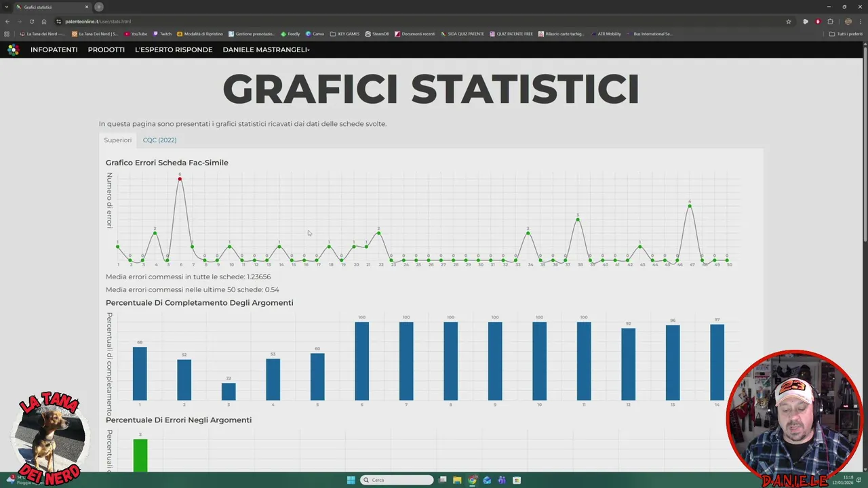Image resolution: width=868 pixels, height=488 pixels.
Task: Switch to the CQC (2022) tab
Action: (x=159, y=140)
